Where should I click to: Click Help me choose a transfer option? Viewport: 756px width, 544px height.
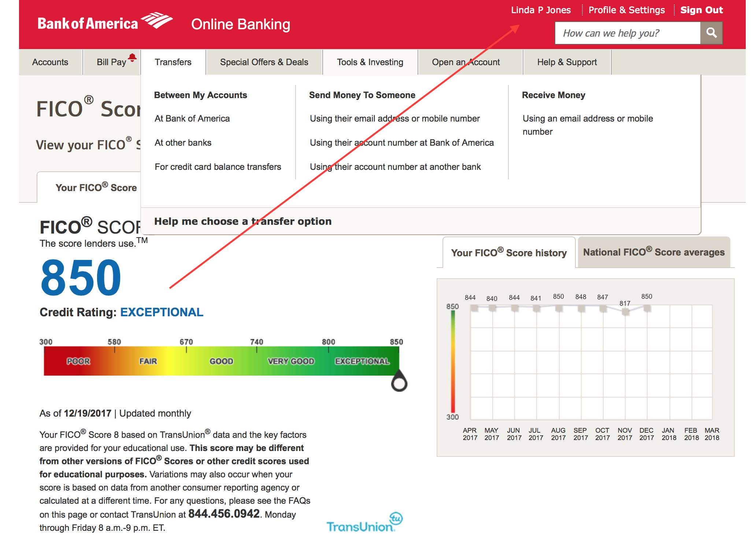[243, 221]
